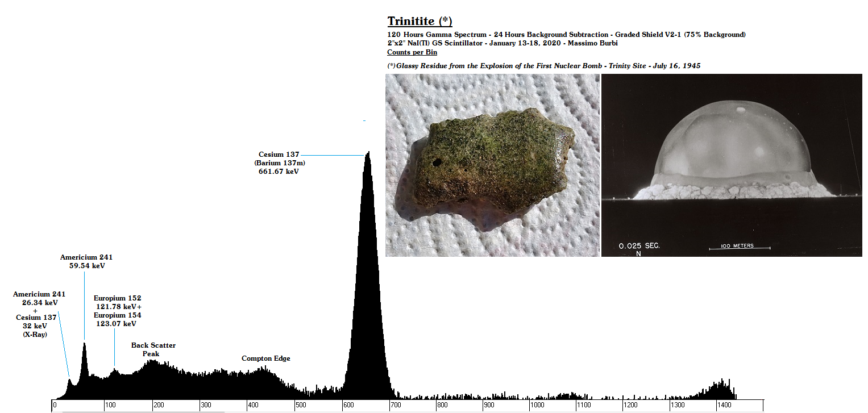This screenshot has height=413, width=868.
Task: Click the Compton Edge label
Action: point(266,358)
